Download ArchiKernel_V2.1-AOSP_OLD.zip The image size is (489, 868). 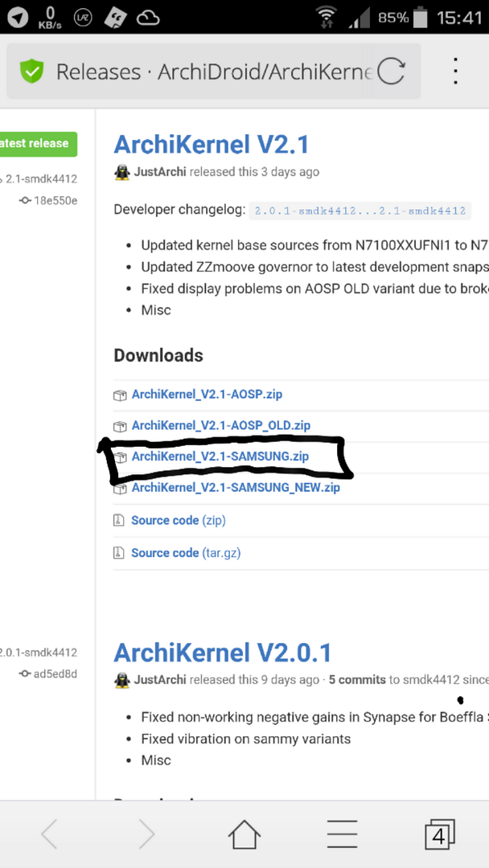220,425
